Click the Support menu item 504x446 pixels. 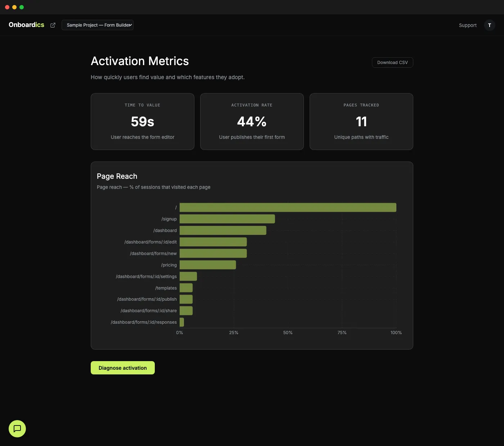click(467, 25)
